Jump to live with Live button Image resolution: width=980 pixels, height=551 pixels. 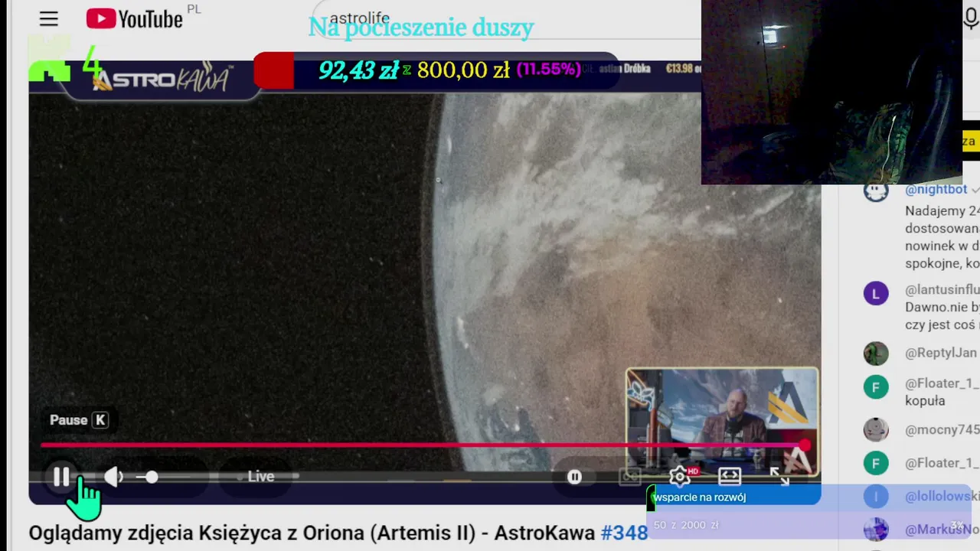coord(260,477)
